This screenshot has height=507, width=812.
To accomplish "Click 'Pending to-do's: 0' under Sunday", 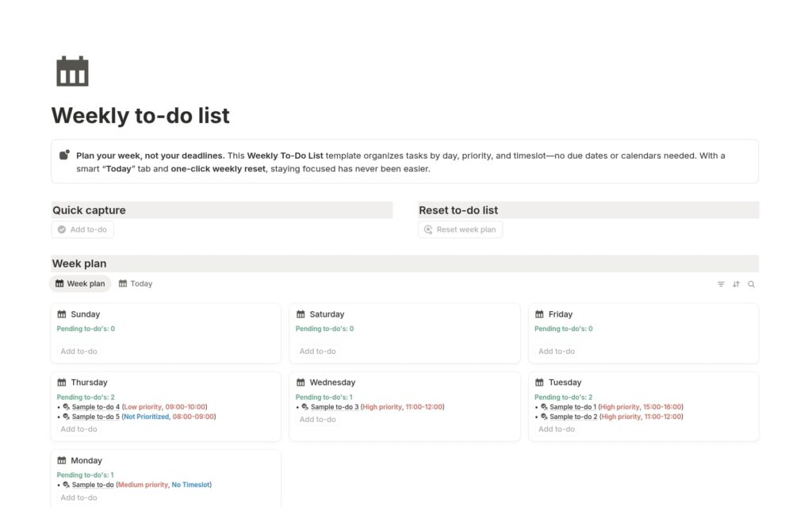I will pyautogui.click(x=86, y=328).
